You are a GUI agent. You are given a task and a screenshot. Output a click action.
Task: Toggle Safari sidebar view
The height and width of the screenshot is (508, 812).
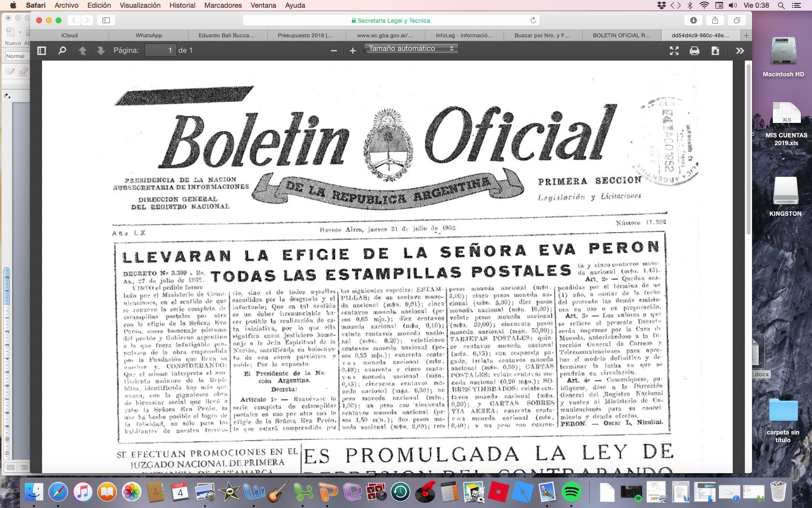106,20
